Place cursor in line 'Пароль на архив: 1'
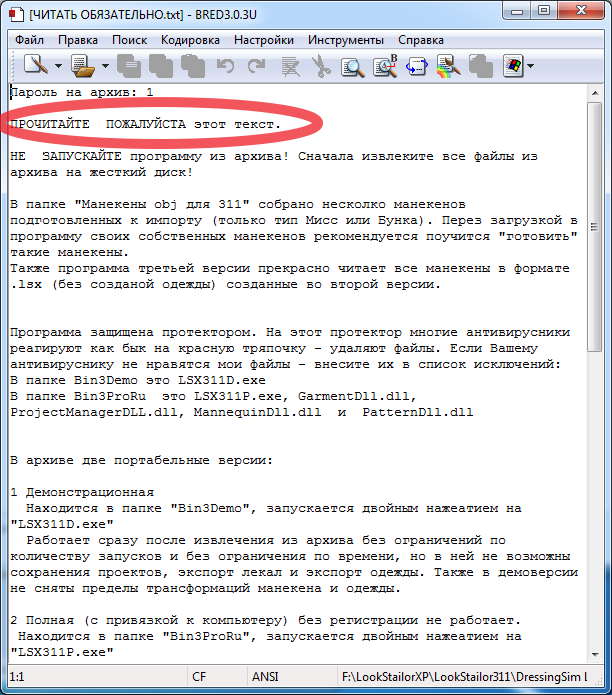This screenshot has width=612, height=695. [82, 92]
